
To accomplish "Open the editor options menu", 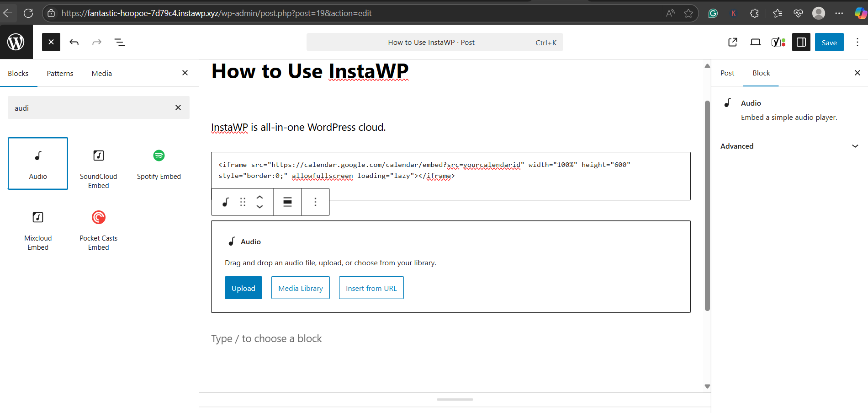I will tap(857, 42).
